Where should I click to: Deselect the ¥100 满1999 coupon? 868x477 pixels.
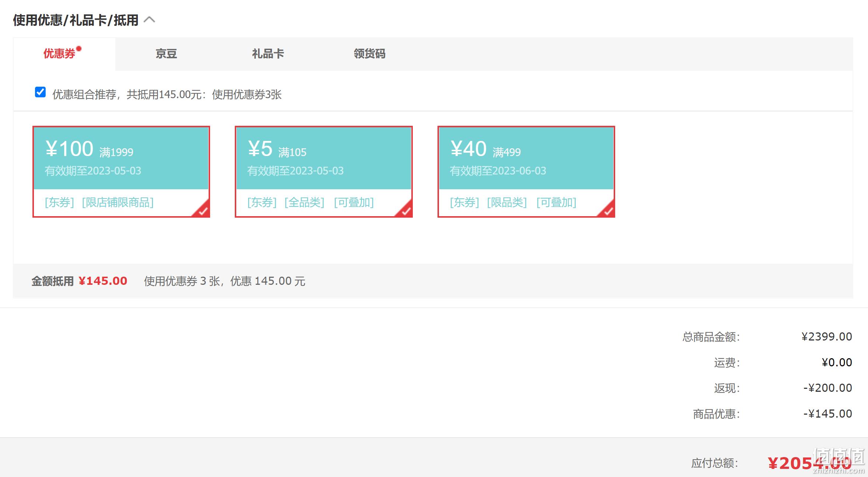coord(121,172)
